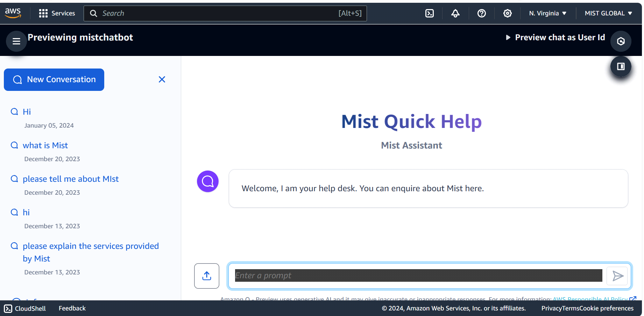This screenshot has height=316, width=644.
Task: Click the 'Previewing mistchatbot' heading
Action: (80, 37)
